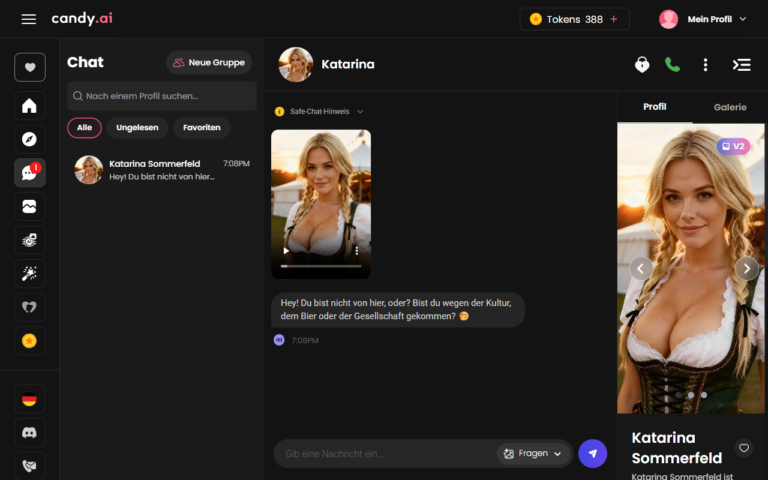The height and width of the screenshot is (480, 768).
Task: Click the candy.ai logo
Action: pyautogui.click(x=82, y=19)
